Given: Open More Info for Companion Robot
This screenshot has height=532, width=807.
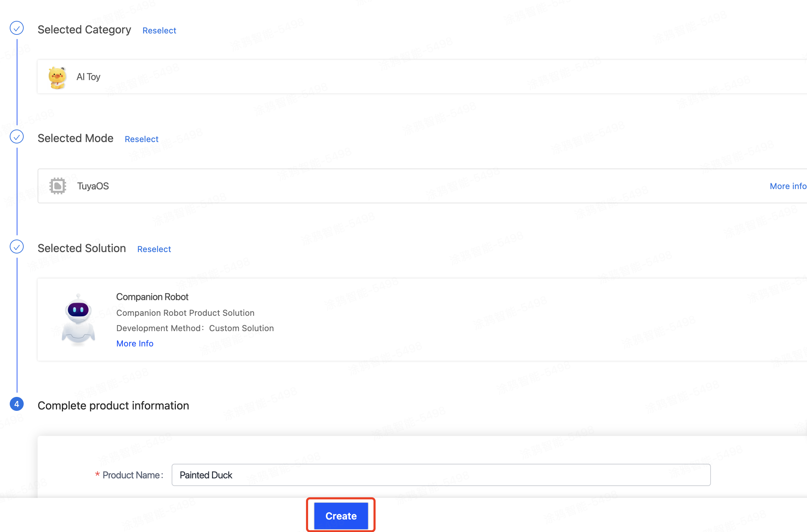Looking at the screenshot, I should [135, 344].
